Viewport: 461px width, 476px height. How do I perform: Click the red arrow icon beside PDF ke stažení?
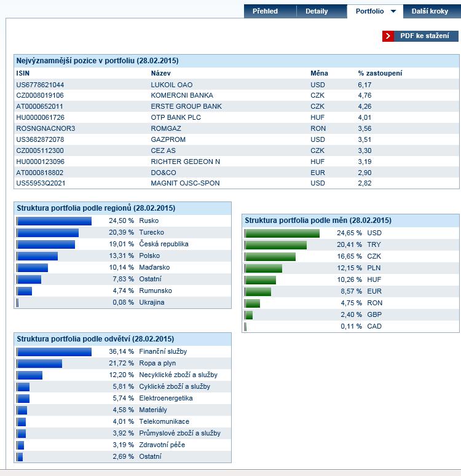pos(388,36)
